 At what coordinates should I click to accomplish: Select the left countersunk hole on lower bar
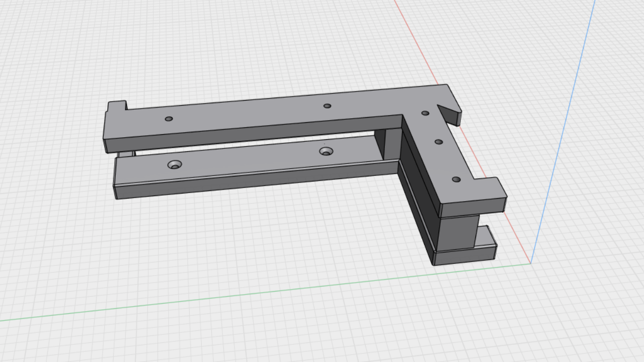click(x=175, y=164)
